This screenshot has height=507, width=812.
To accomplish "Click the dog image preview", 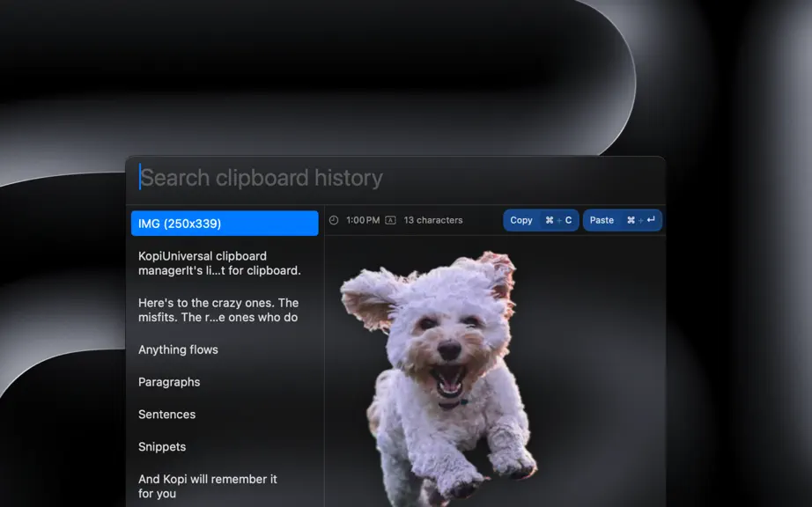I will click(x=439, y=378).
